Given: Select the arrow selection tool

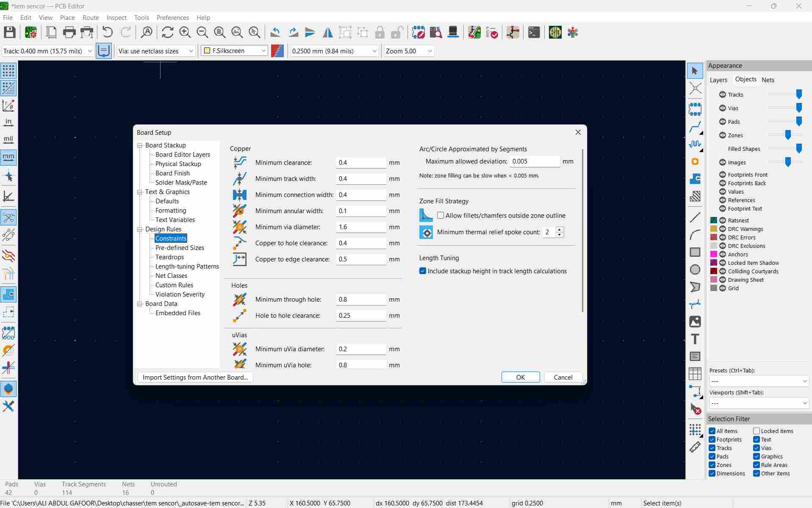Looking at the screenshot, I should (695, 71).
